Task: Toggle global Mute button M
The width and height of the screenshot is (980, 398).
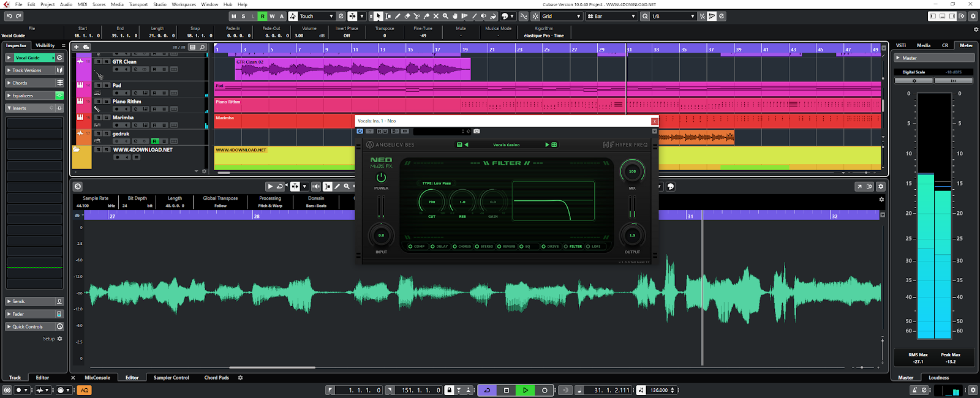Action: pyautogui.click(x=234, y=17)
